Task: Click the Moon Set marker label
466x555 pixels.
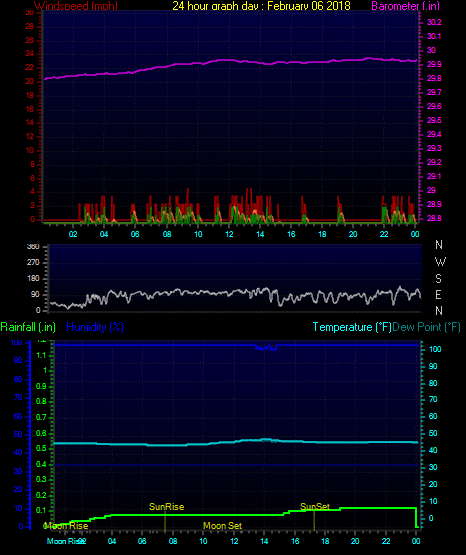Action: (x=222, y=526)
